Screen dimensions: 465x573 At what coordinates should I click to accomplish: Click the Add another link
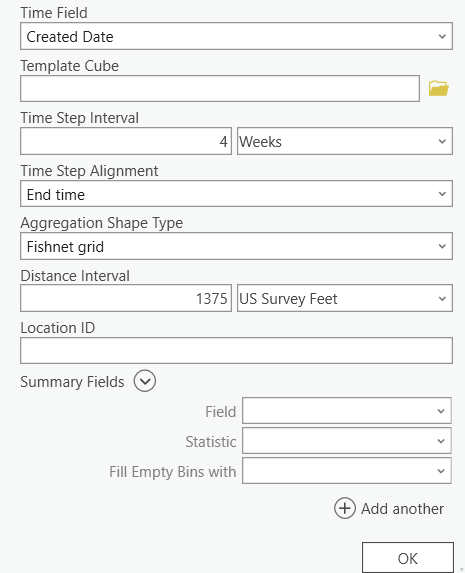point(402,509)
